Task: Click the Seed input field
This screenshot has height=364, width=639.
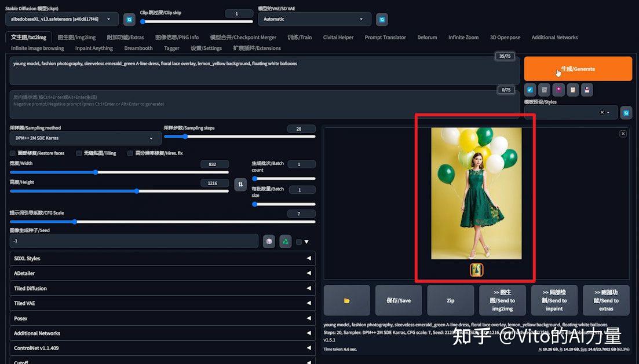Action: (x=134, y=241)
